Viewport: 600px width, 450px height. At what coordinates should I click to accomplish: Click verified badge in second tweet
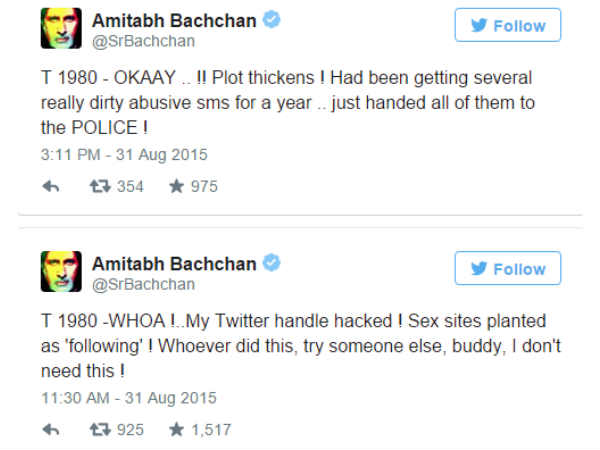270,263
